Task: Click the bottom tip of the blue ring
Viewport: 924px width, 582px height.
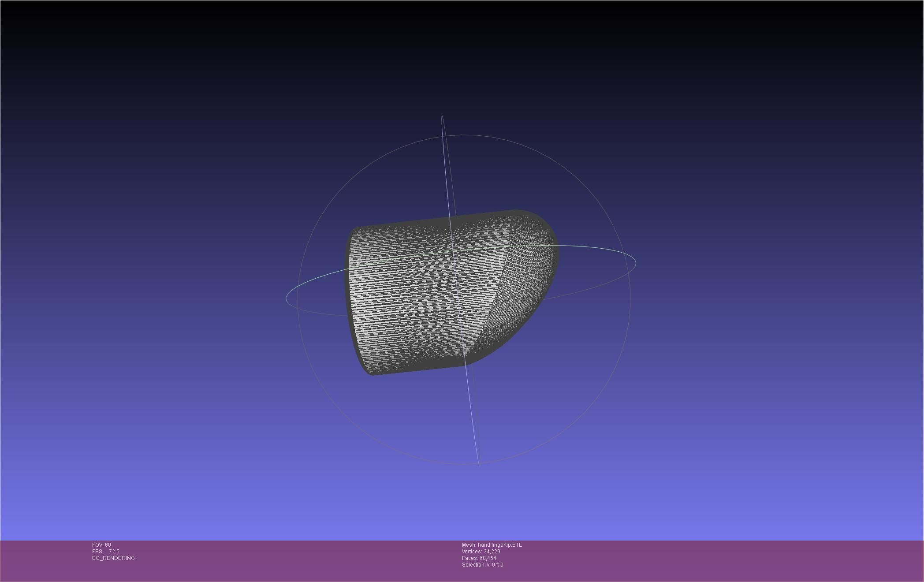Action: (x=479, y=465)
